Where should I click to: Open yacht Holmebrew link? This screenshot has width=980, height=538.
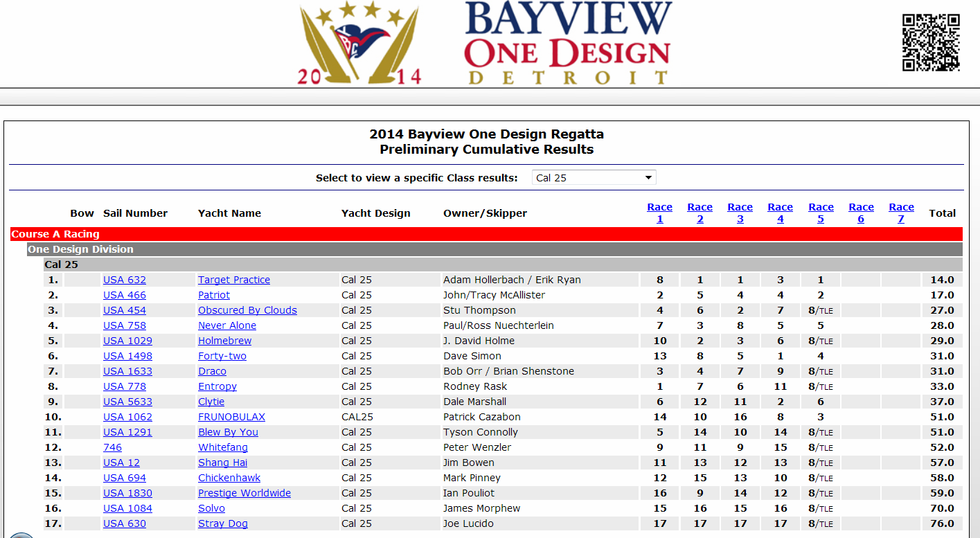[x=225, y=341]
